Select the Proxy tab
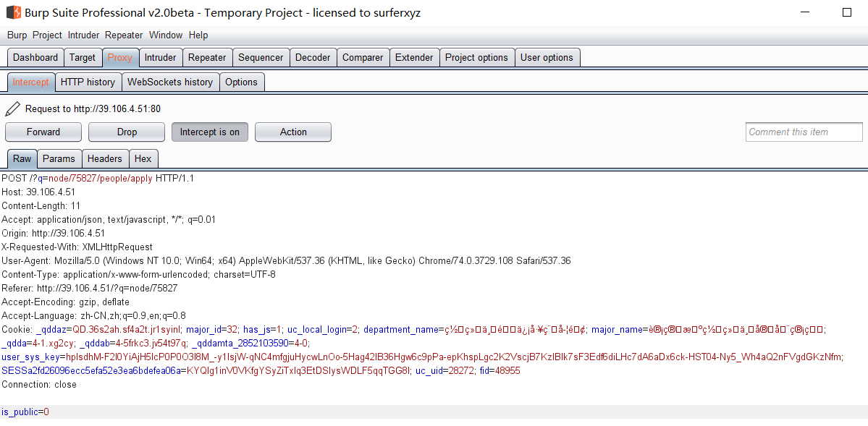Image resolution: width=868 pixels, height=426 pixels. coord(120,58)
